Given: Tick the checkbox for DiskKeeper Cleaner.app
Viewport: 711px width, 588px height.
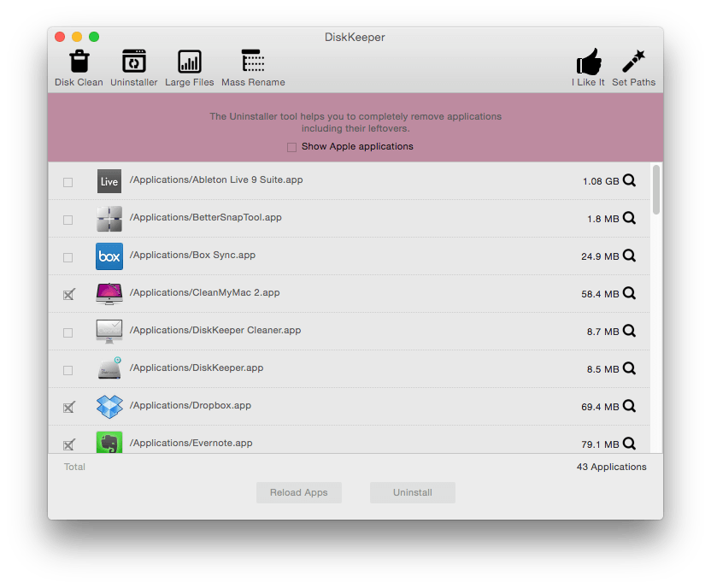Looking at the screenshot, I should (68, 332).
